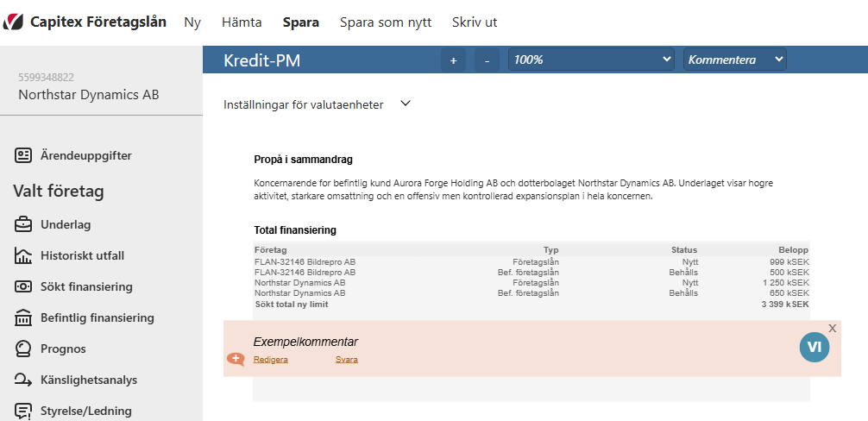Expand Inställningar för valutaenheter section
Viewport: 868px width, 421px height.
click(406, 104)
